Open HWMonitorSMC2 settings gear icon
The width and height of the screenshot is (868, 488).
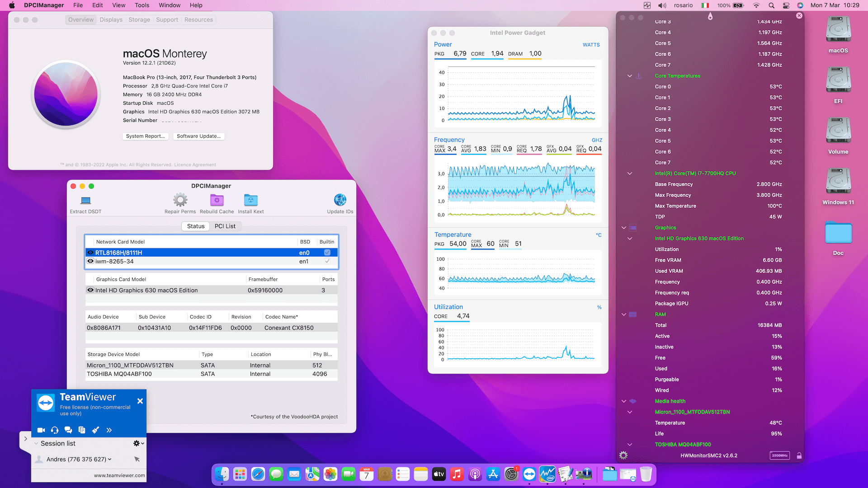point(623,455)
